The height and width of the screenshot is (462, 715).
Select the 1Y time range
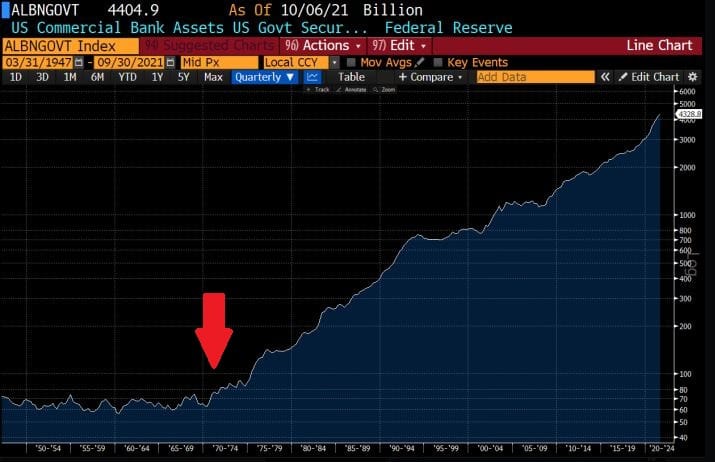[x=157, y=77]
